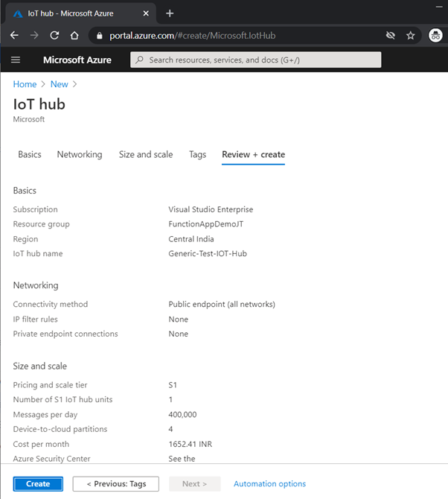Open Automation options link
This screenshot has width=448, height=499.
(x=269, y=484)
